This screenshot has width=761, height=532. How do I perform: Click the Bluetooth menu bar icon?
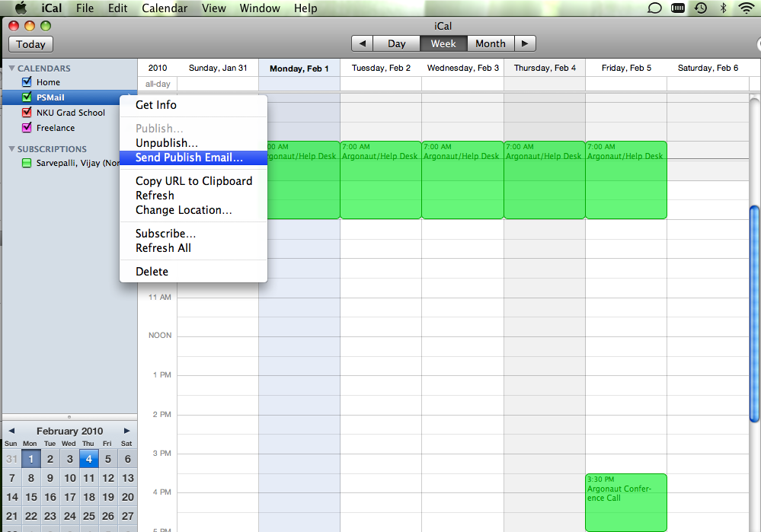723,8
